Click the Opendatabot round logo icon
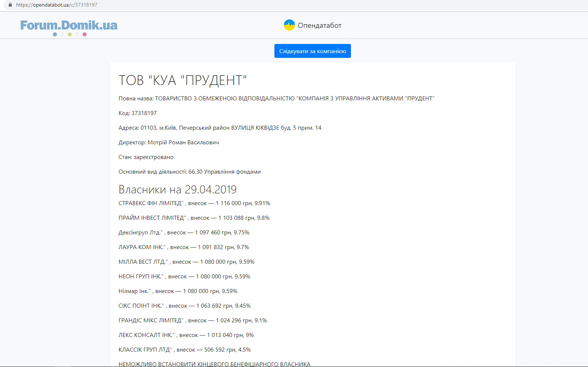588x367 pixels. [289, 25]
